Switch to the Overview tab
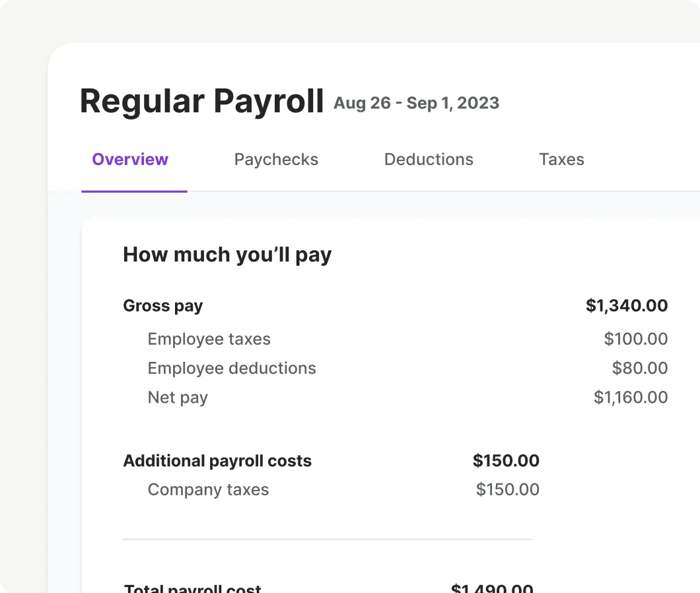This screenshot has width=700, height=593. pyautogui.click(x=130, y=159)
